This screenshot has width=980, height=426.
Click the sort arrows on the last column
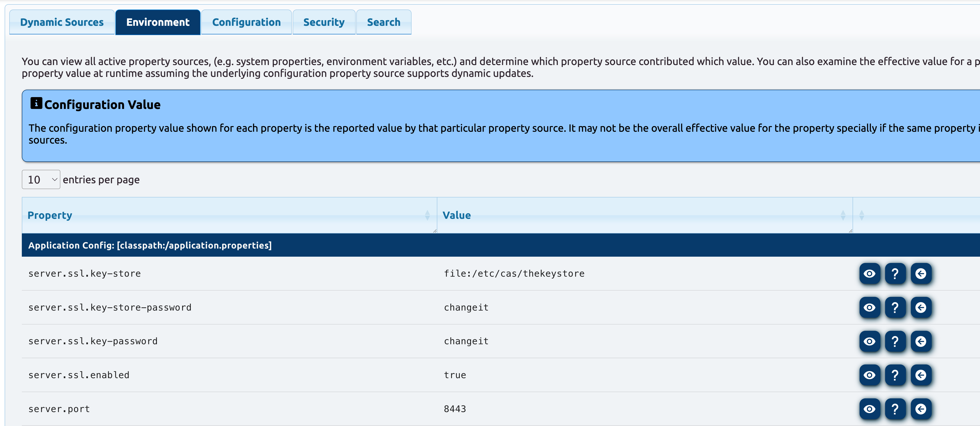pyautogui.click(x=862, y=216)
